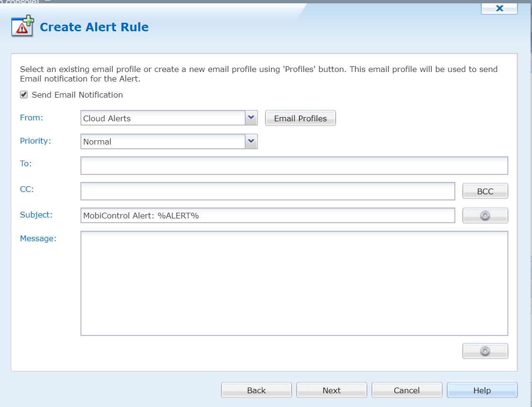
Task: Open Email Profiles
Action: pos(300,118)
